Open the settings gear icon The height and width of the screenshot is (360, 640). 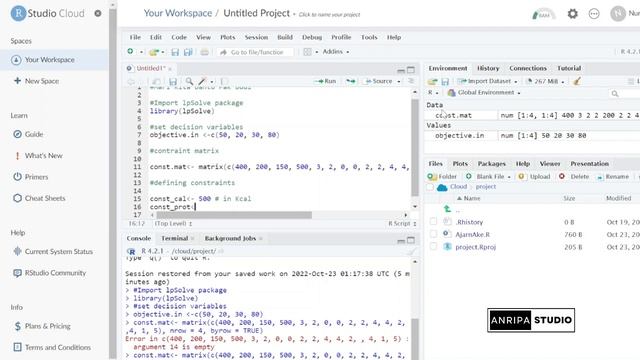573,14
